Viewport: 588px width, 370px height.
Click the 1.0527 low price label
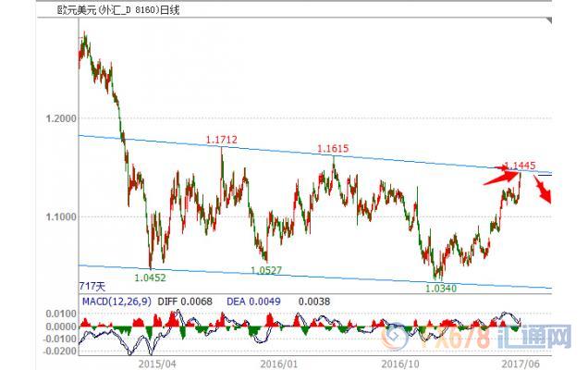(x=268, y=270)
